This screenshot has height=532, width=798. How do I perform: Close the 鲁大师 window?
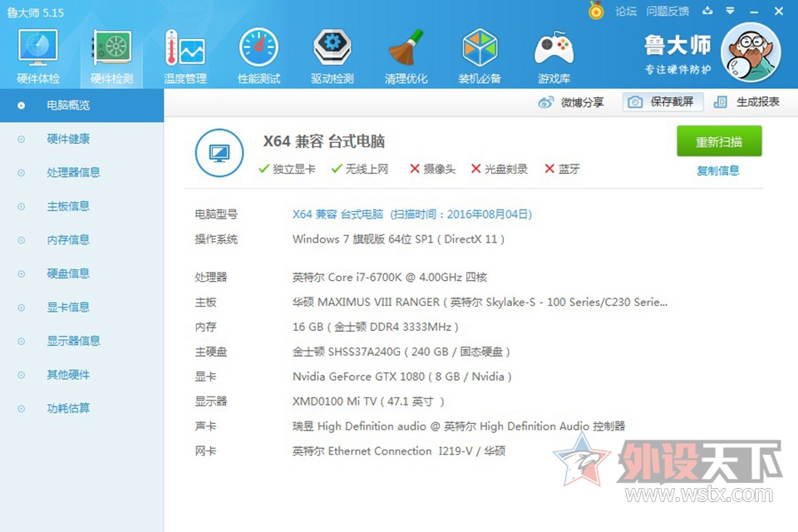[779, 11]
